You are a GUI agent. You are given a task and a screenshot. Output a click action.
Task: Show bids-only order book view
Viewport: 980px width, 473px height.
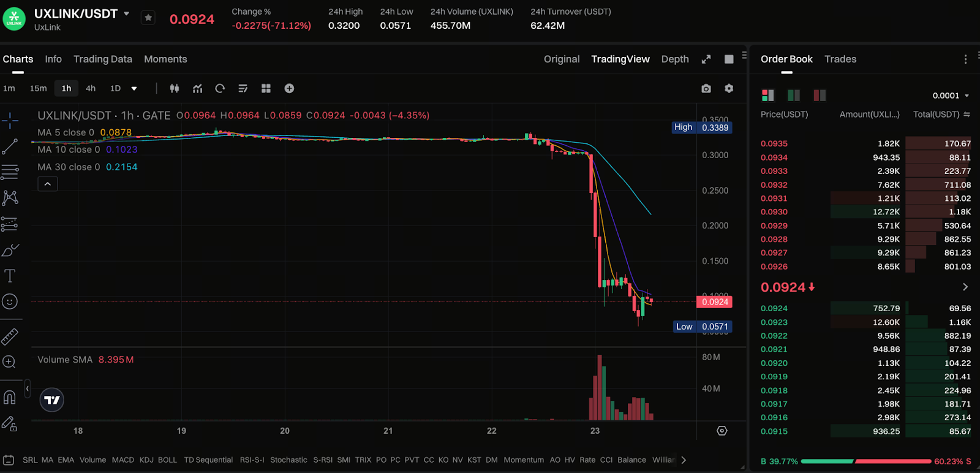(x=794, y=95)
